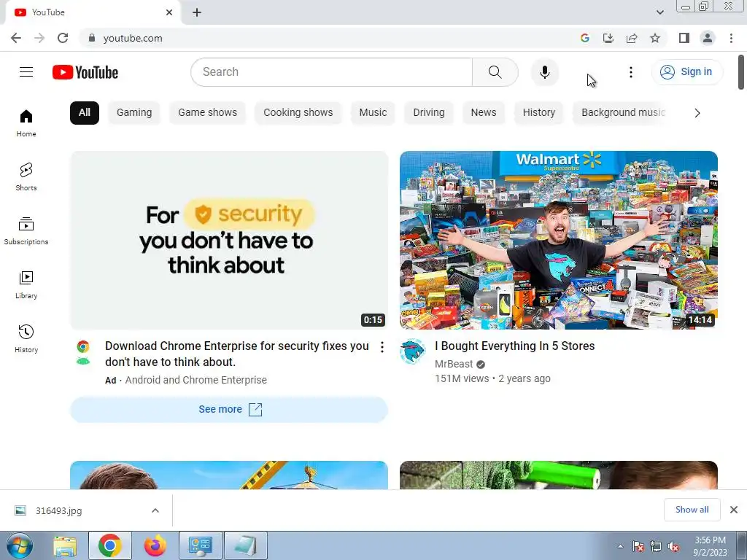Image resolution: width=747 pixels, height=560 pixels.
Task: Click Show all downloads
Action: coord(692,510)
